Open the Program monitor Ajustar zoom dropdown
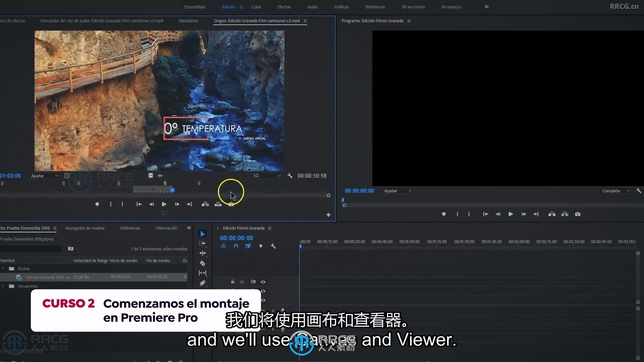This screenshot has height=362, width=644. (398, 191)
